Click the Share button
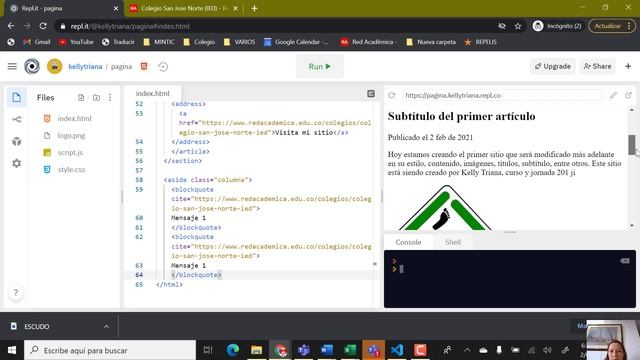Image resolution: width=640 pixels, height=360 pixels. click(x=598, y=66)
